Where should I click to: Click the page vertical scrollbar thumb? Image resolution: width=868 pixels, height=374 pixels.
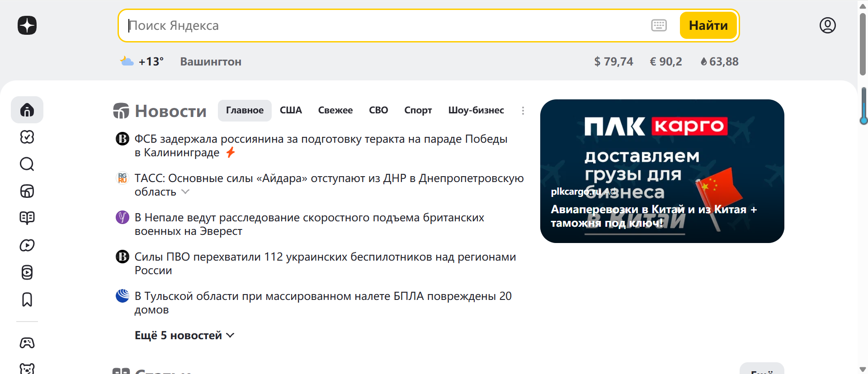[x=863, y=44]
